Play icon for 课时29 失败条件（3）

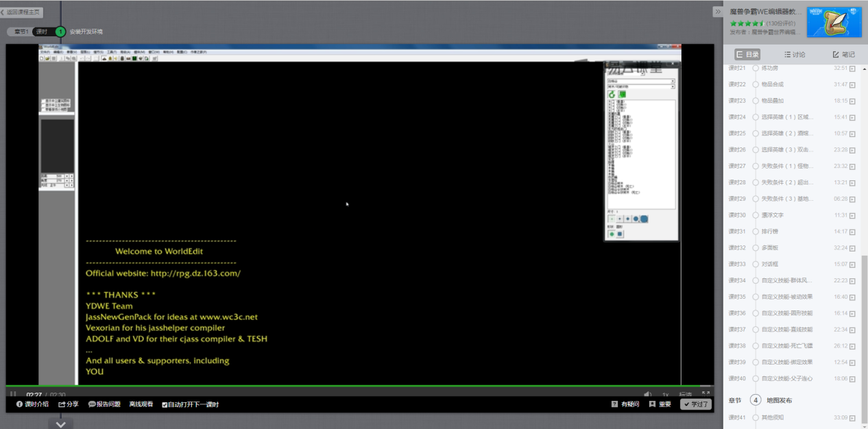pos(853,199)
